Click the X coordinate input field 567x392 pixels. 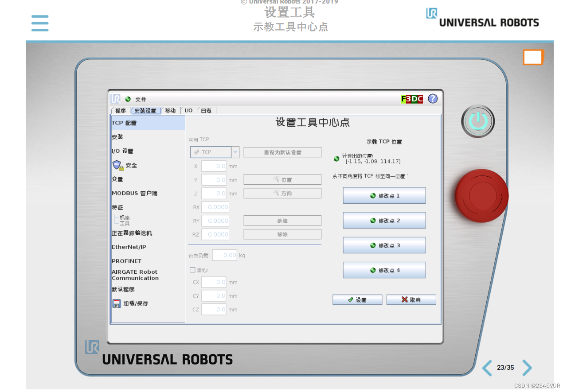coord(214,166)
